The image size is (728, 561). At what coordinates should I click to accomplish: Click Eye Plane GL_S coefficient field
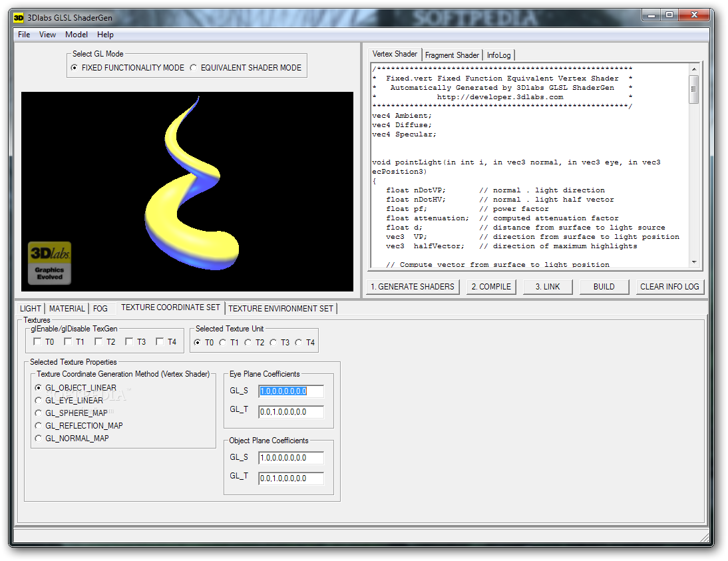pyautogui.click(x=291, y=391)
